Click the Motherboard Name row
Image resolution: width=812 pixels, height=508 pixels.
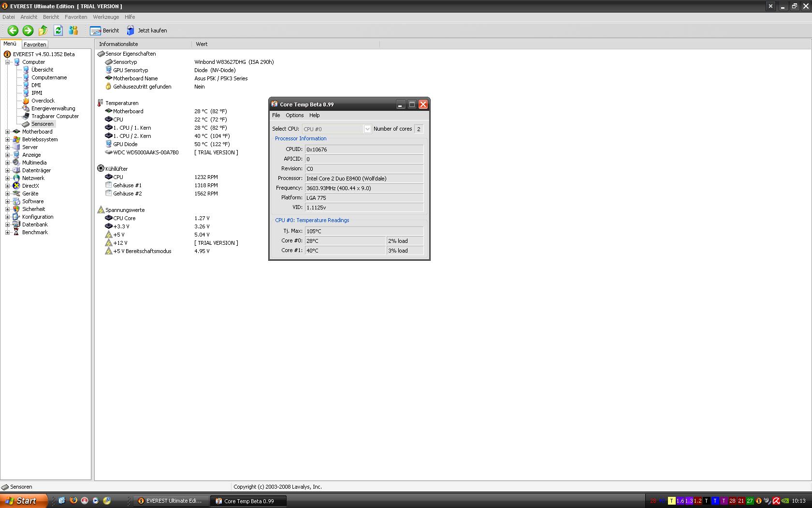coord(176,78)
